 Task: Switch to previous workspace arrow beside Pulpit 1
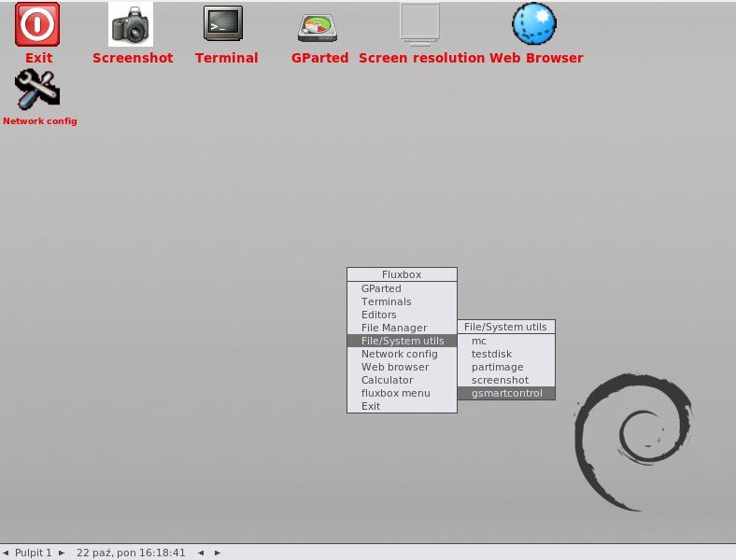[x=6, y=553]
